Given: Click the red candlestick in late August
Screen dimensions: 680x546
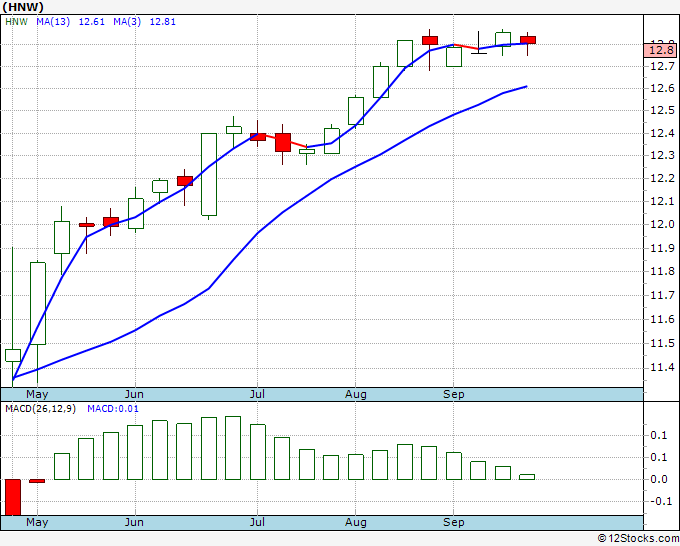Looking at the screenshot, I should point(430,40).
